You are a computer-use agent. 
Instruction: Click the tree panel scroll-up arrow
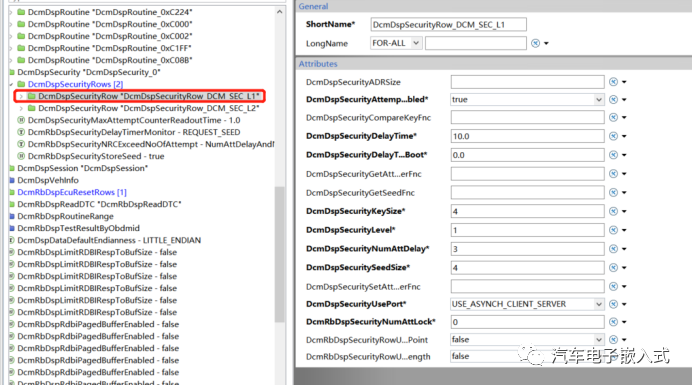[279, 12]
